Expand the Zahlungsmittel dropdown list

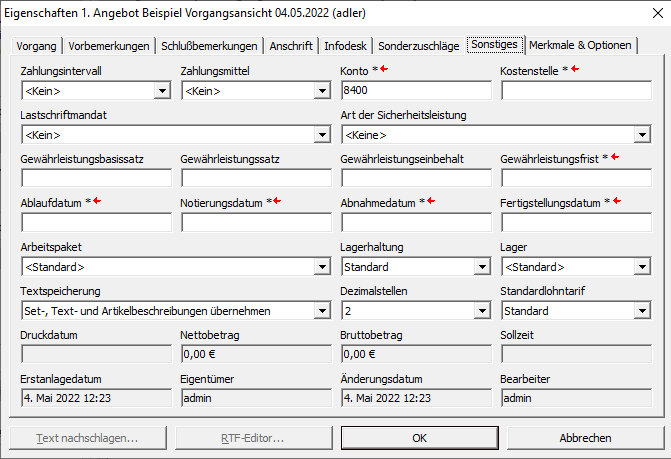(x=322, y=91)
